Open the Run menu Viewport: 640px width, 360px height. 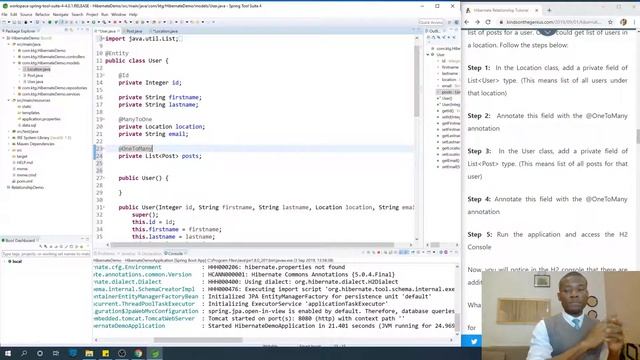click(105, 14)
